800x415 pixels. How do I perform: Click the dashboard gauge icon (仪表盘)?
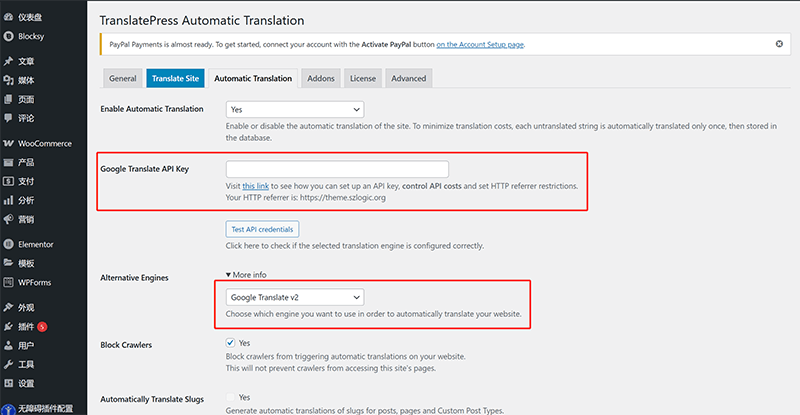point(8,17)
